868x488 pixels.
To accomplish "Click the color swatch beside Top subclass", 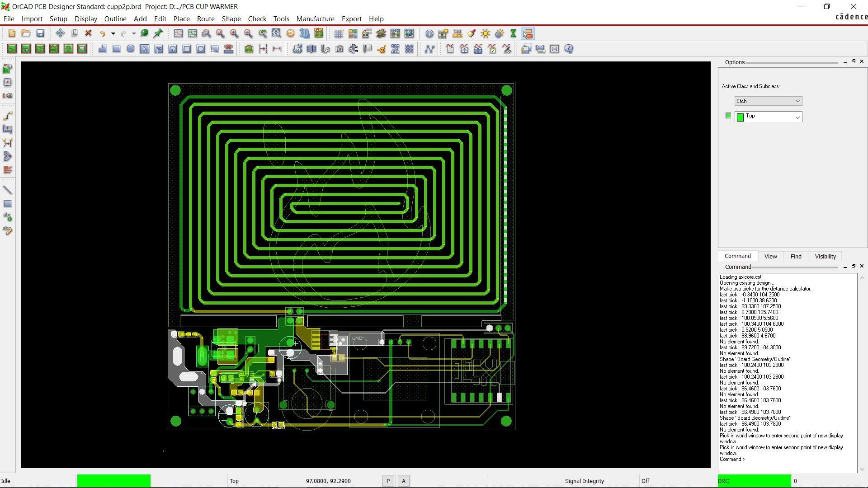I will [740, 117].
